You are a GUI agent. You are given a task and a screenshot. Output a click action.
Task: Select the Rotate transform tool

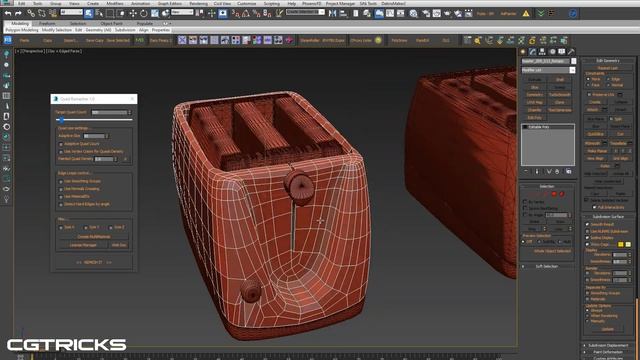144,13
